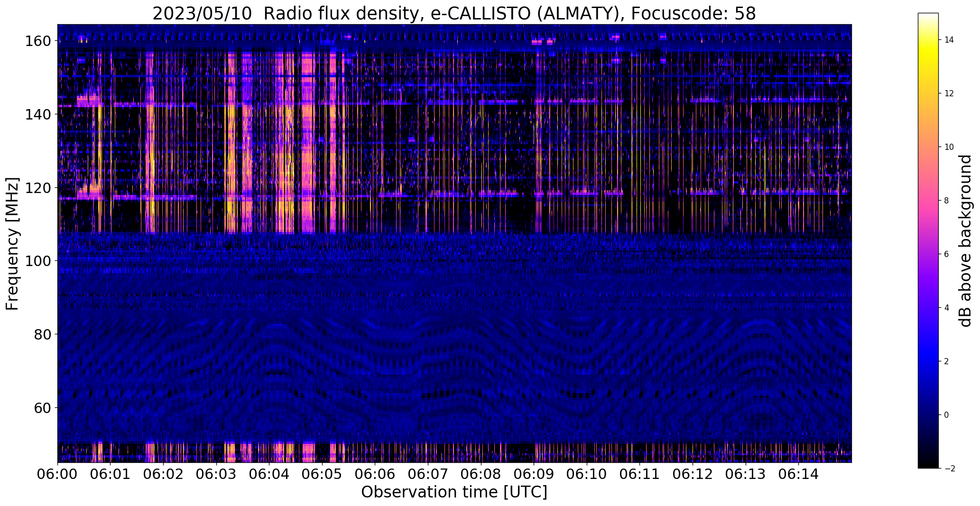980x506 pixels.
Task: Click the 'dB above background' colorbar label
Action: [x=965, y=240]
